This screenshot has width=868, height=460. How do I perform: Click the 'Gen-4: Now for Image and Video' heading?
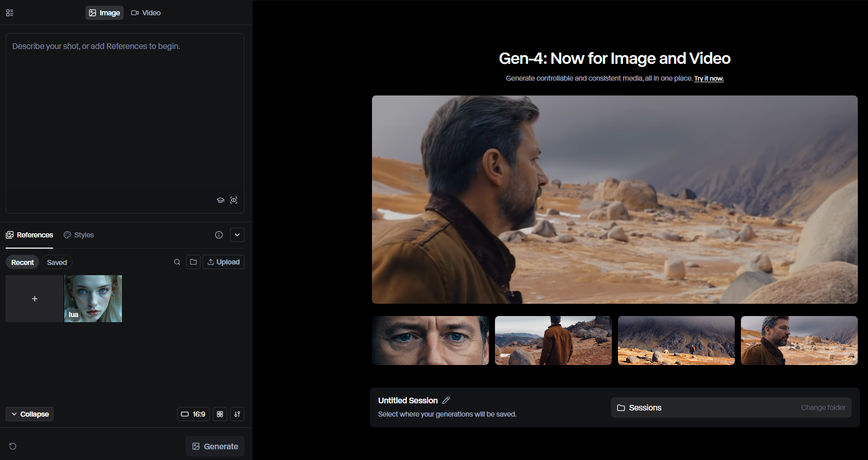click(615, 59)
